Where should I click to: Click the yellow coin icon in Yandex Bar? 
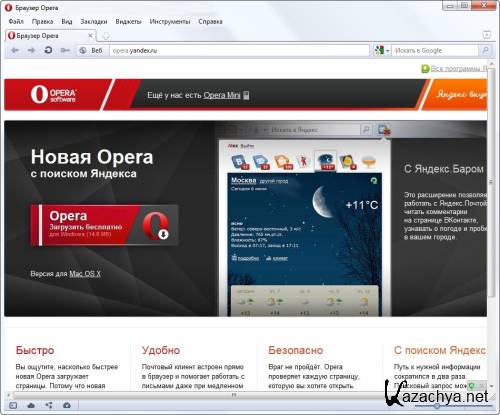pyautogui.click(x=348, y=162)
